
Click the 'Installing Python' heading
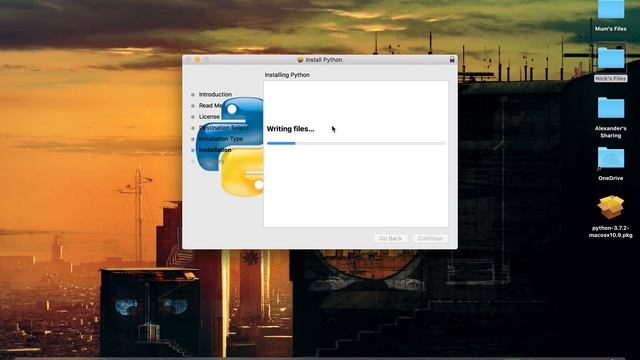pyautogui.click(x=287, y=75)
